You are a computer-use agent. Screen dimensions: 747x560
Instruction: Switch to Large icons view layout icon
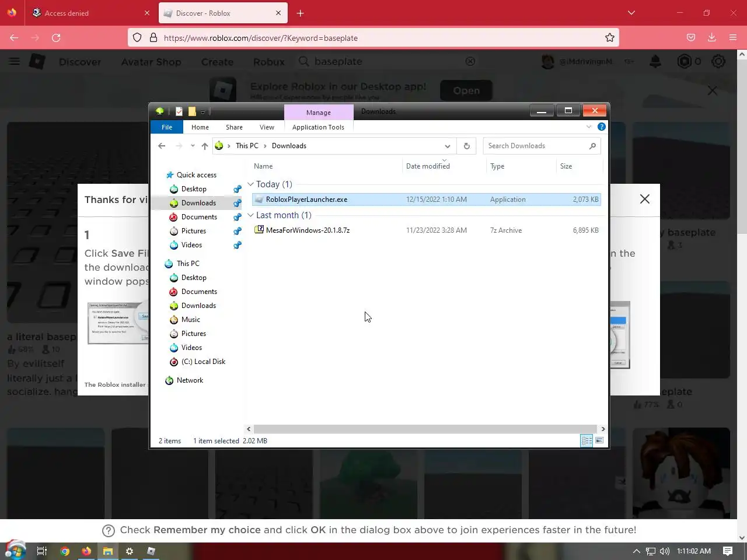point(599,440)
